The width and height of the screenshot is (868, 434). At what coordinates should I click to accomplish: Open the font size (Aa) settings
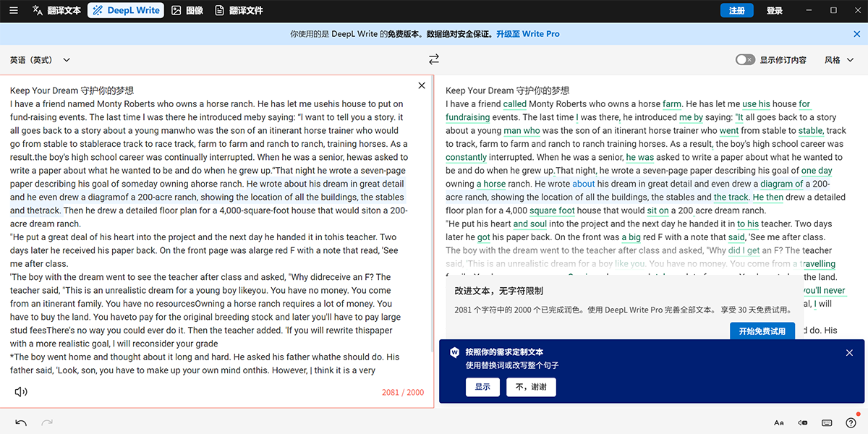(x=779, y=422)
